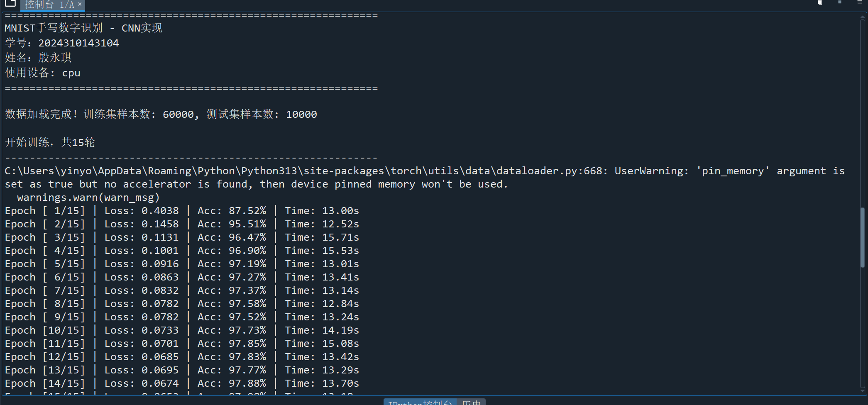Switch to the IPython控制台 bottom tab
Viewport: 868px width, 405px height.
click(x=420, y=402)
